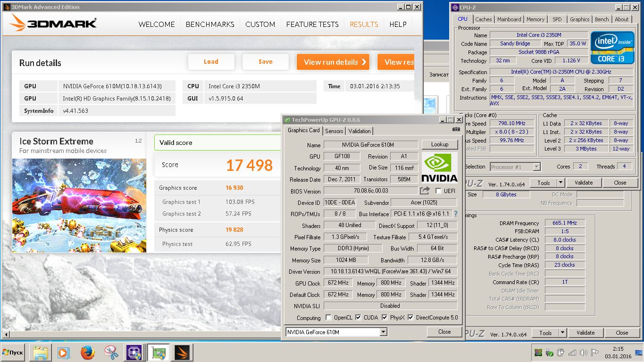Open the Memory tab in CPU-Z
Viewport: 644px width, 362px height.
pyautogui.click(x=535, y=19)
